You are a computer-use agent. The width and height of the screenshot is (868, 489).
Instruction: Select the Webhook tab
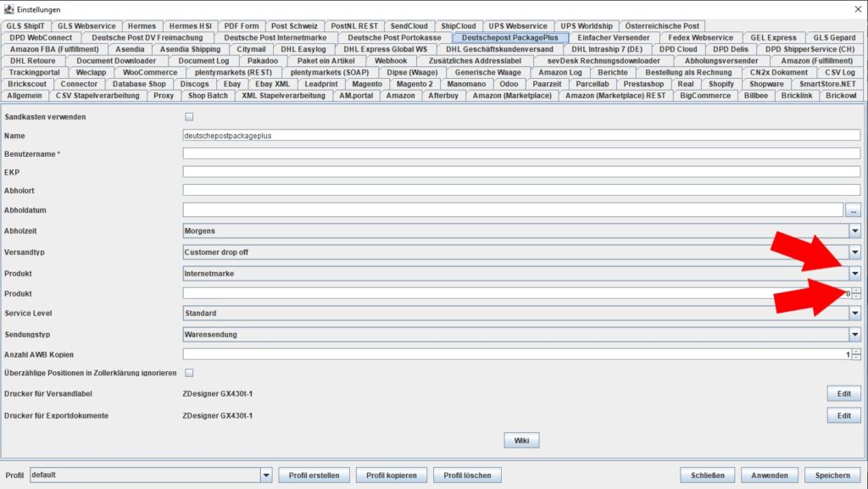[x=391, y=61]
